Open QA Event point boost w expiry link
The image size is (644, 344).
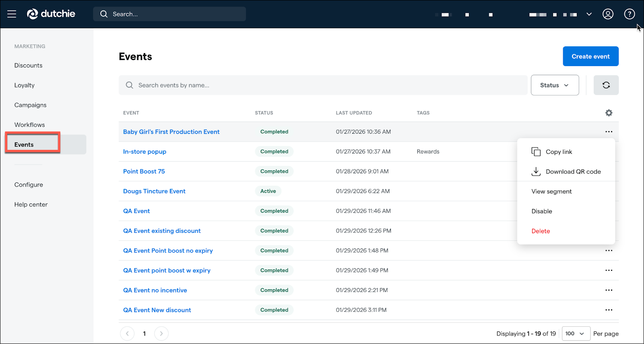(x=167, y=270)
